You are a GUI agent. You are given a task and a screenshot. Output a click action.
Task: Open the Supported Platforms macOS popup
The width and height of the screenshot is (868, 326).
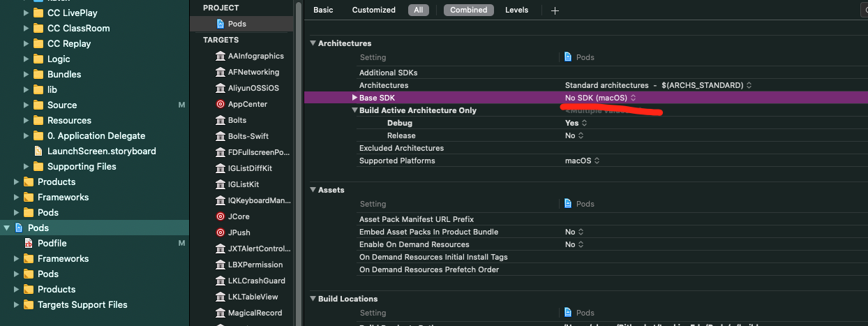coord(582,161)
